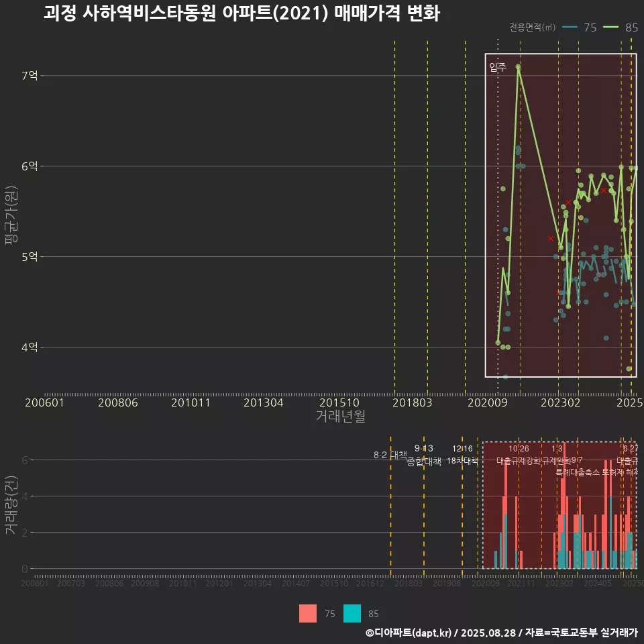This screenshot has height=644, width=644.
Task: Click the 종합대책 annotation label
Action: pos(424,462)
